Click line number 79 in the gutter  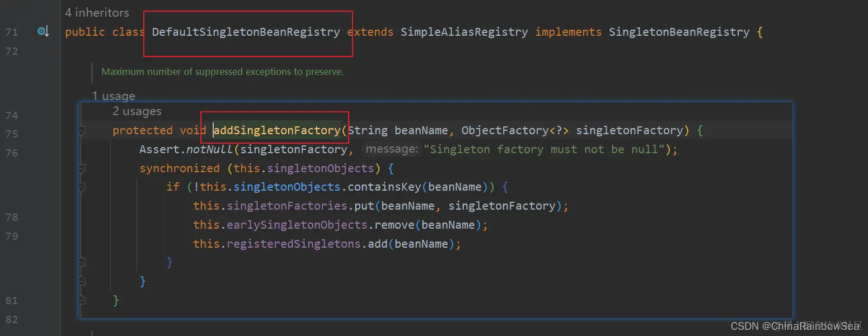pos(11,236)
